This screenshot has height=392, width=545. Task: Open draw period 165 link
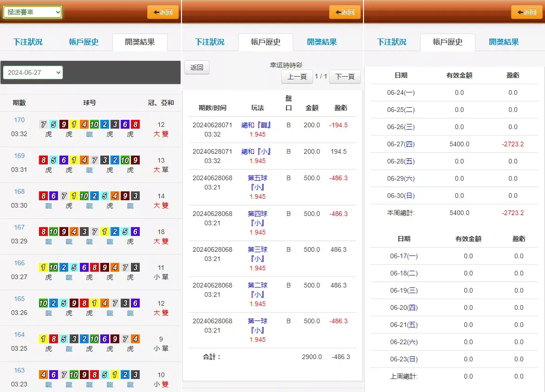tap(19, 299)
